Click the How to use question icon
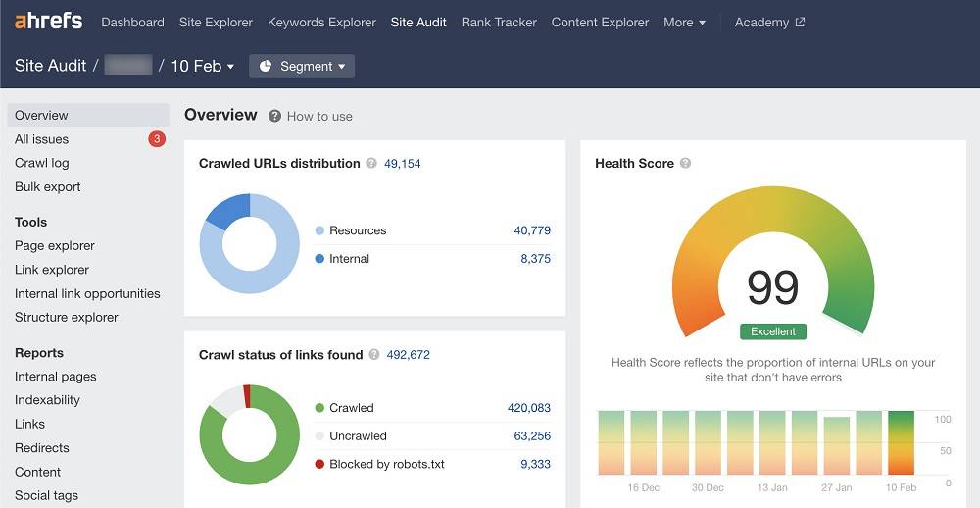This screenshot has height=508, width=980. (x=275, y=116)
